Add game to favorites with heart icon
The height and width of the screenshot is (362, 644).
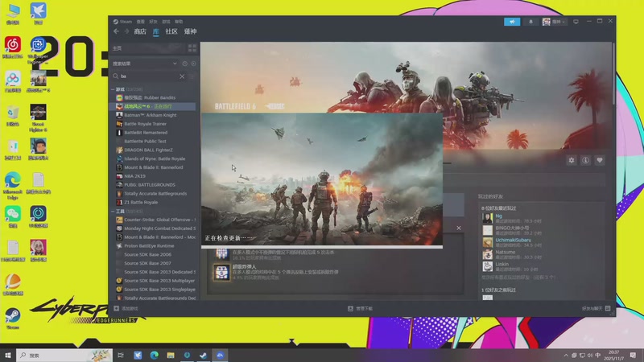(599, 160)
